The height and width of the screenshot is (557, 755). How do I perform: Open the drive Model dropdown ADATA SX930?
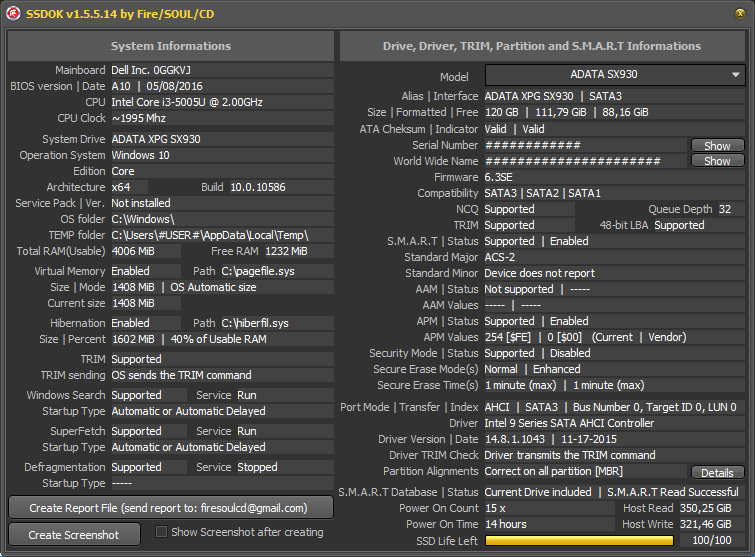615,75
